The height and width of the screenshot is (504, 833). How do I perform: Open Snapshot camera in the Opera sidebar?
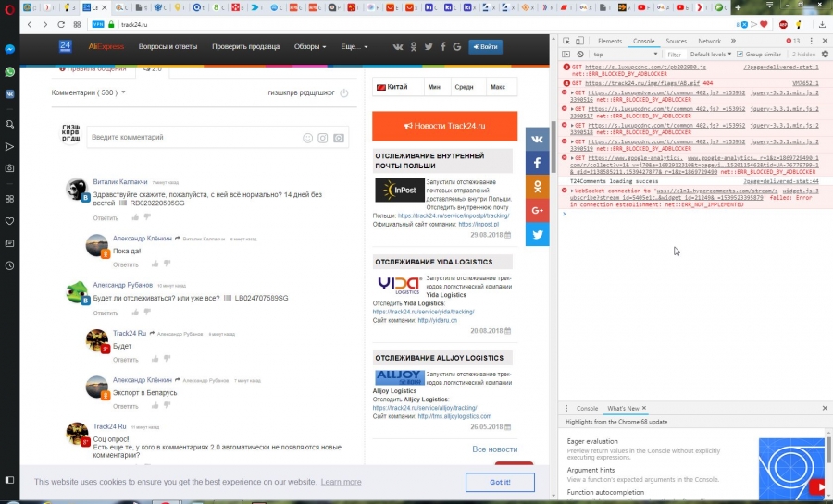pos(9,168)
